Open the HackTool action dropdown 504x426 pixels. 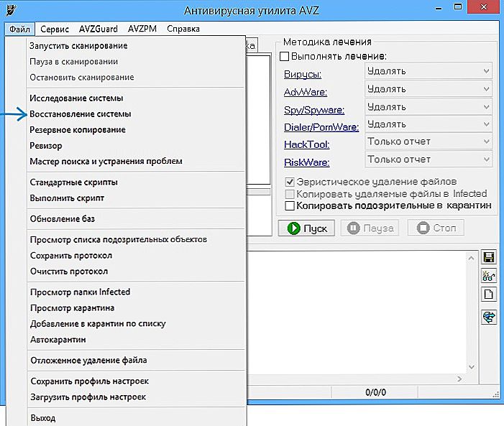[429, 142]
